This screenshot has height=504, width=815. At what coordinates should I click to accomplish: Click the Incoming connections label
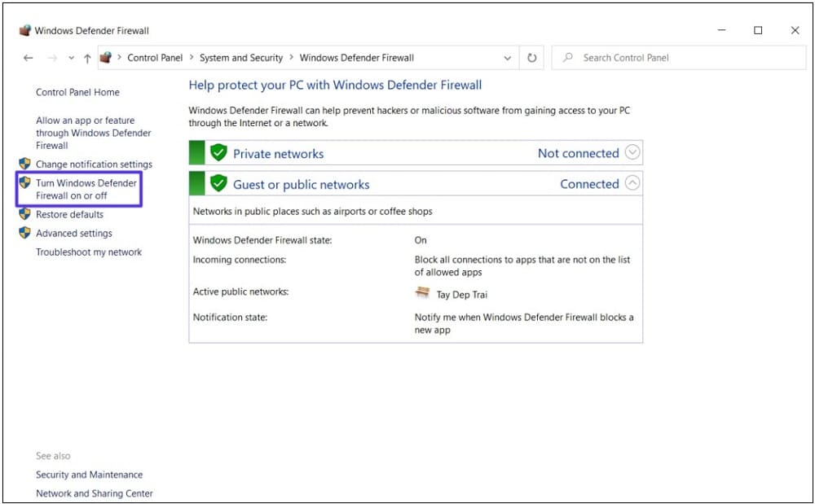[240, 260]
